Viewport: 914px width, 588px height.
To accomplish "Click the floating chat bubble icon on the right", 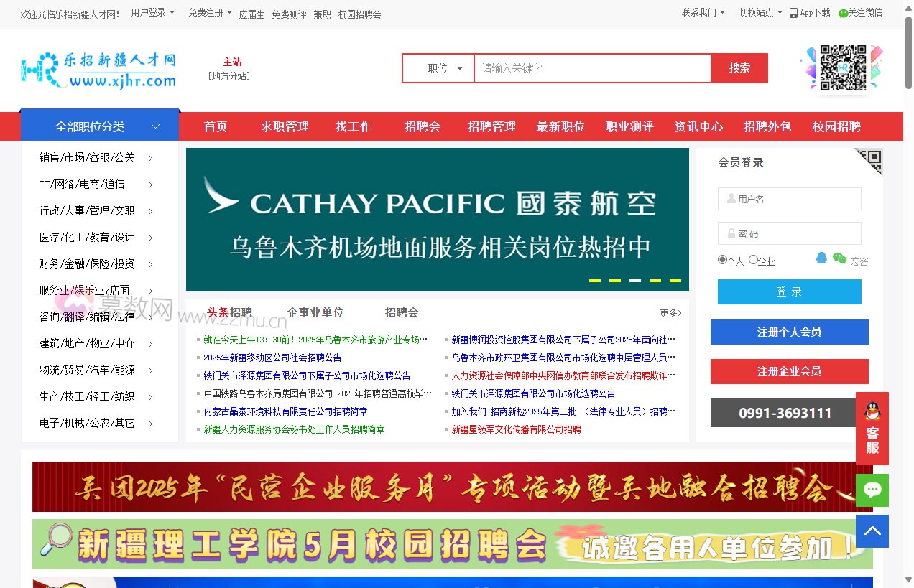I will pos(872,490).
